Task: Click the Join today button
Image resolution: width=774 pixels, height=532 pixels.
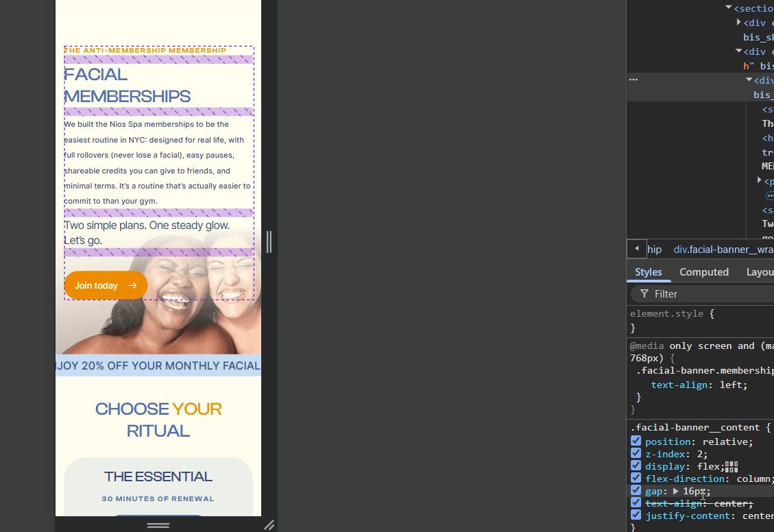Action: point(106,285)
